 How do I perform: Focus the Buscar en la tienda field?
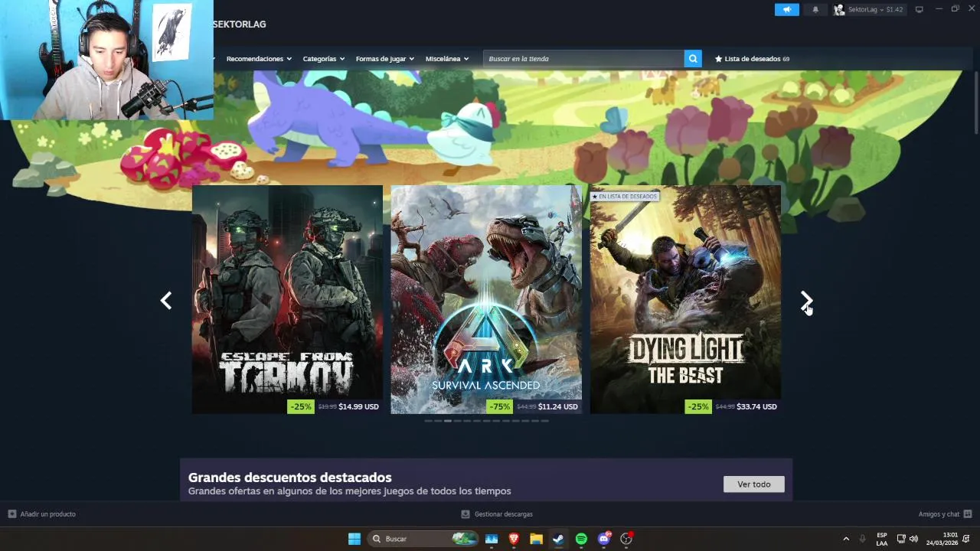click(583, 59)
